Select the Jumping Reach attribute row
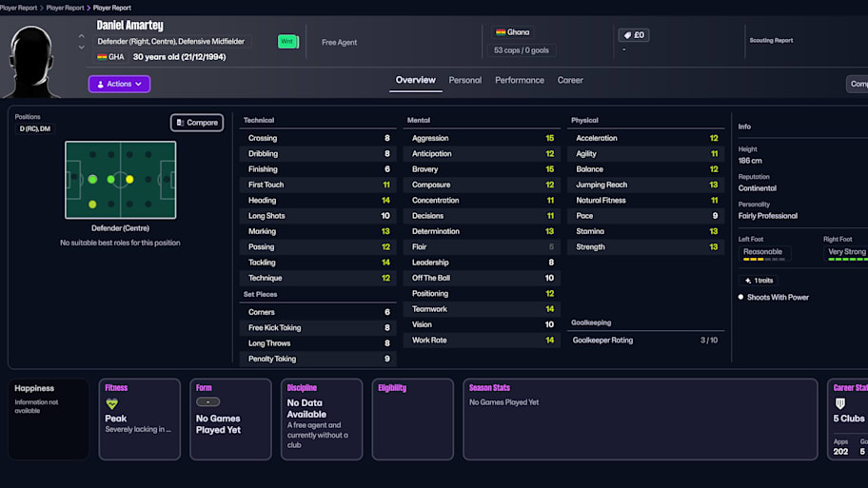Viewport: 868px width, 488px height. point(646,185)
